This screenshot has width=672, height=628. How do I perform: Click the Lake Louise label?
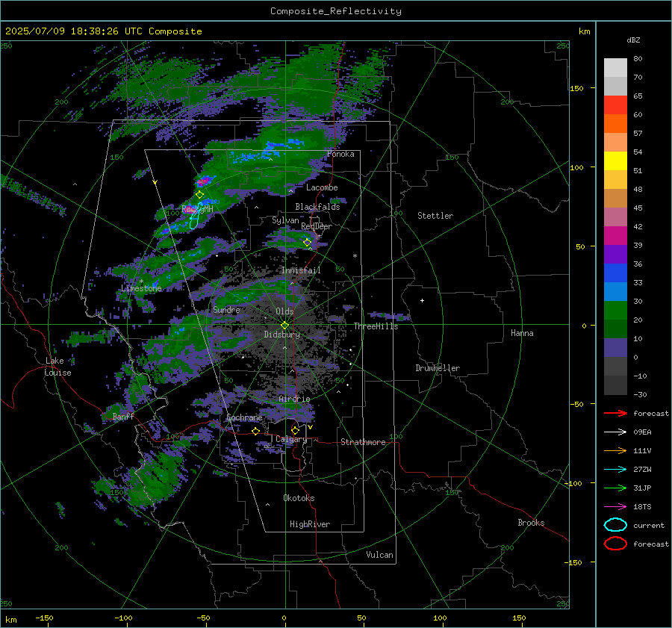tap(58, 367)
